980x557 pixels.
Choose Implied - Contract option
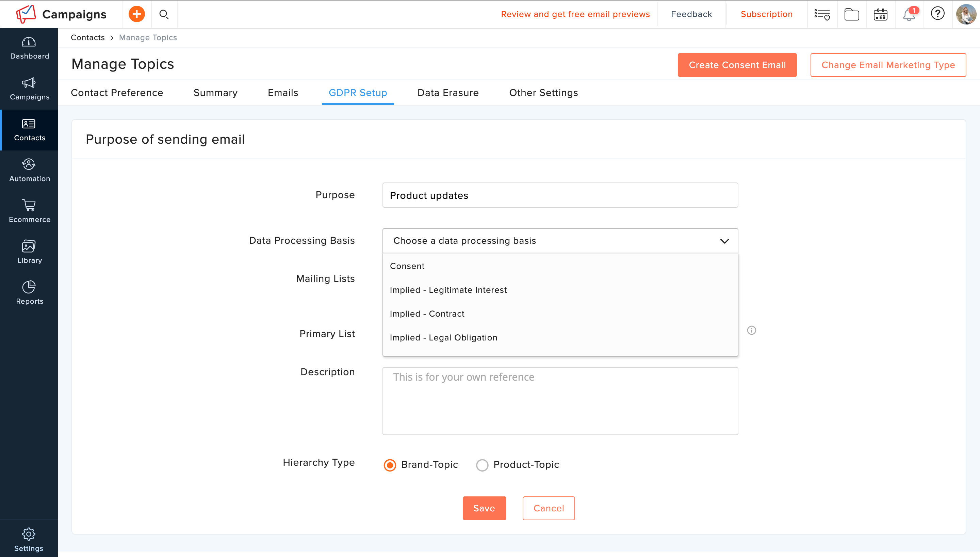coord(560,314)
